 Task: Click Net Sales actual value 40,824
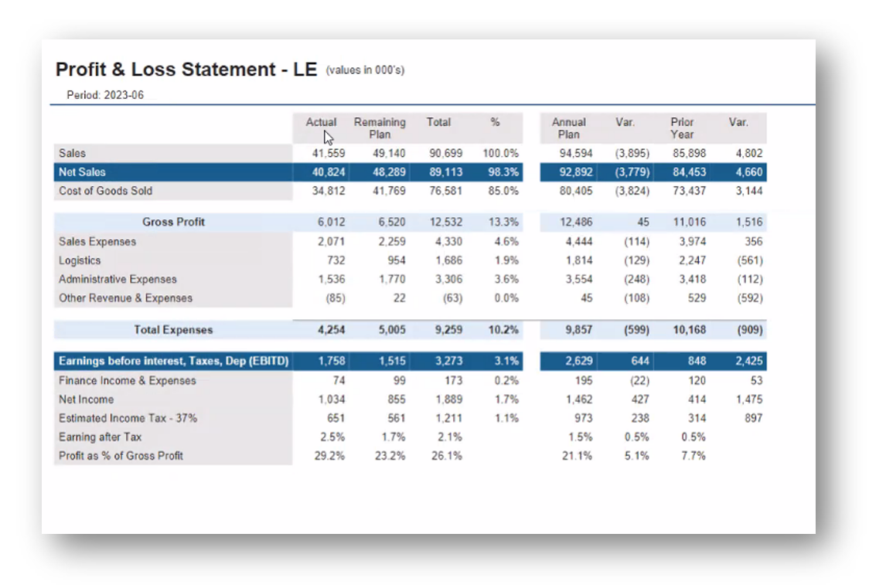329,172
